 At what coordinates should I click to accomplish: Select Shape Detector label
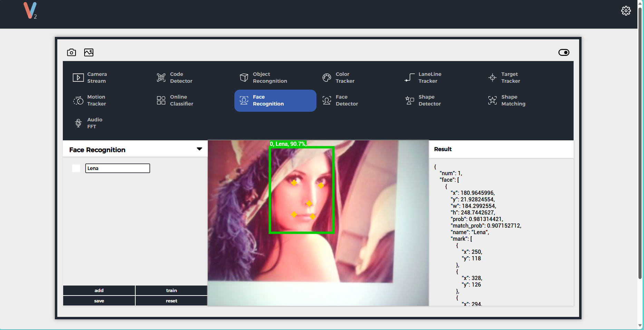click(x=430, y=100)
